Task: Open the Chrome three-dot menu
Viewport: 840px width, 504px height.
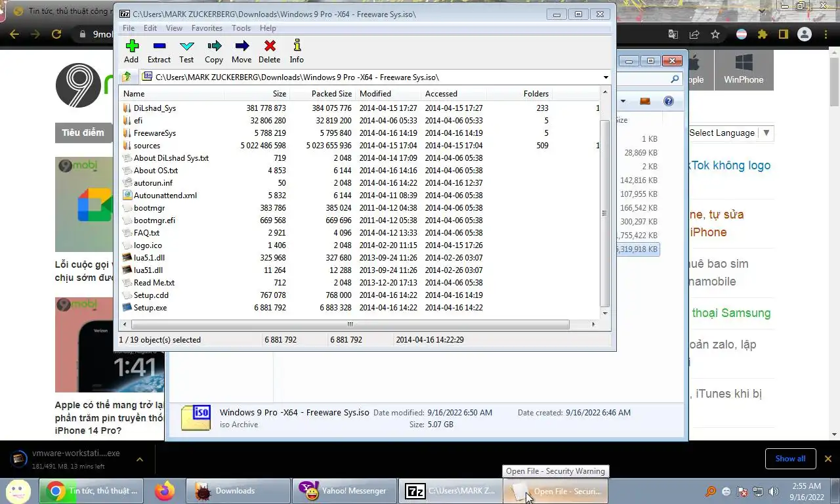Action: pos(826,34)
